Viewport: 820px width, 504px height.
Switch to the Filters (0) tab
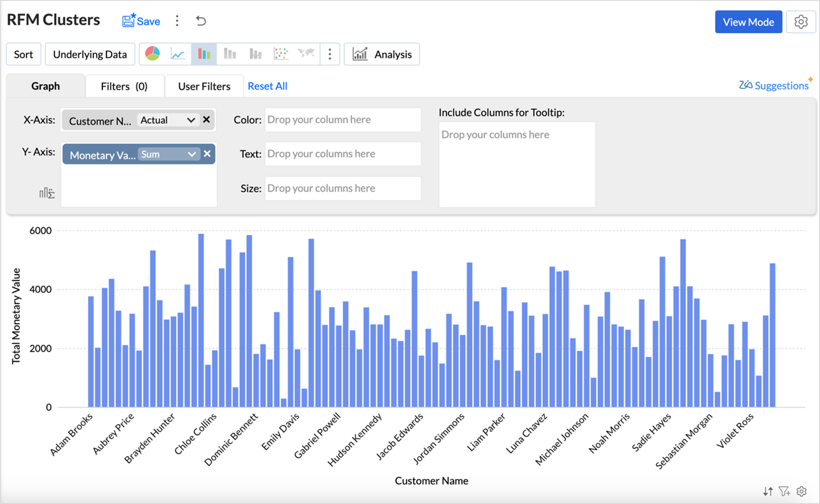click(124, 86)
